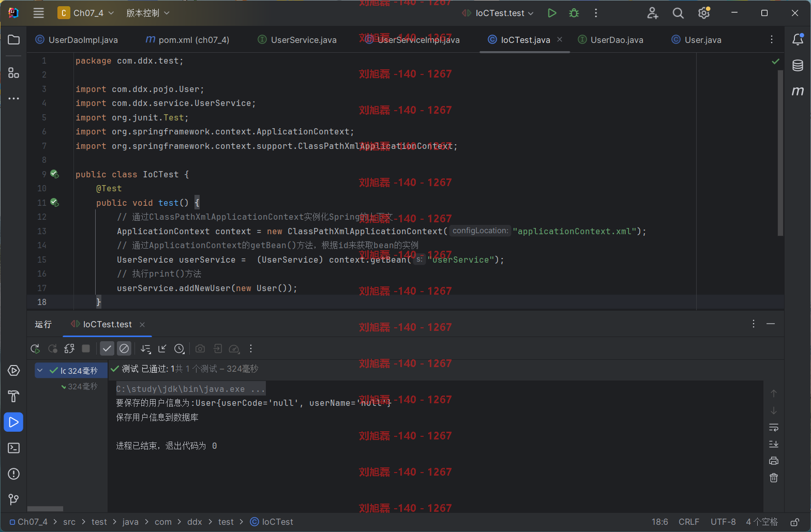Rerun failed tests icon
This screenshot has width=811, height=532.
52,349
